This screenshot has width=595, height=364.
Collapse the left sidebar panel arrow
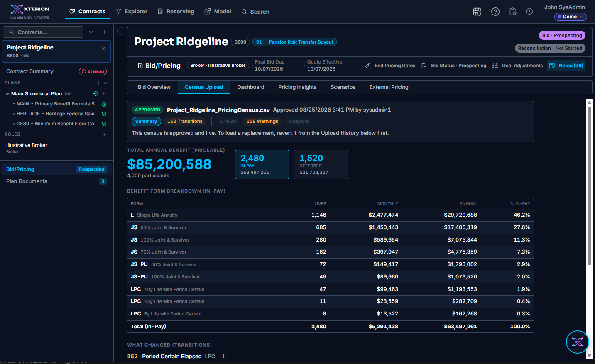click(118, 31)
